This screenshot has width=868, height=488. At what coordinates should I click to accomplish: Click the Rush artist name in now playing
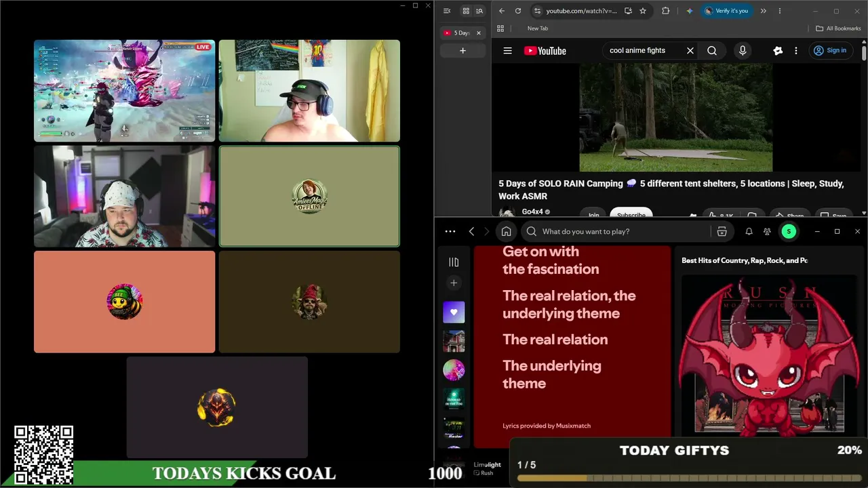487,473
